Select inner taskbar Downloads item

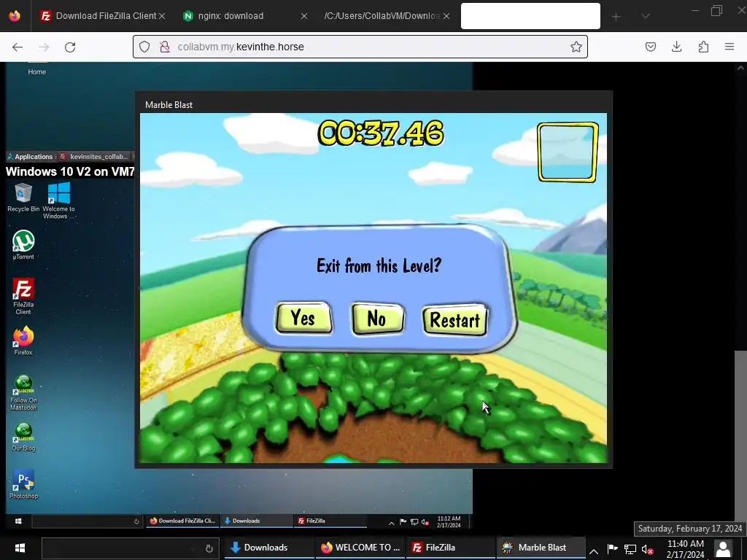click(x=256, y=521)
